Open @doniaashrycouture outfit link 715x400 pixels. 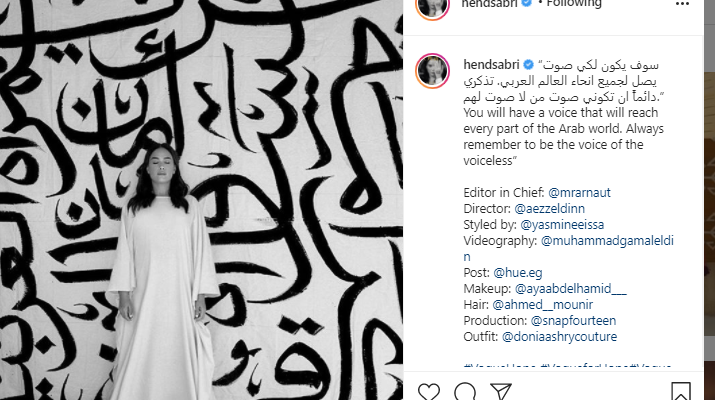pos(560,337)
